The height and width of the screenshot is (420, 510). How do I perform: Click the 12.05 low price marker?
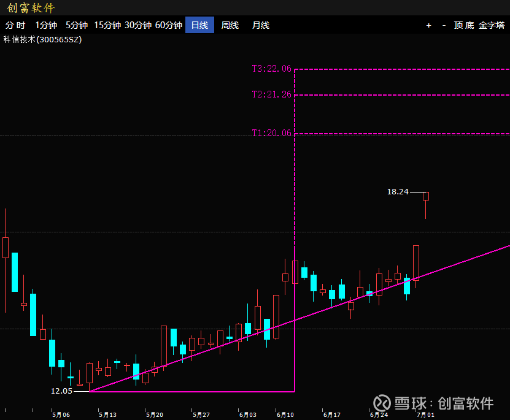61,391
